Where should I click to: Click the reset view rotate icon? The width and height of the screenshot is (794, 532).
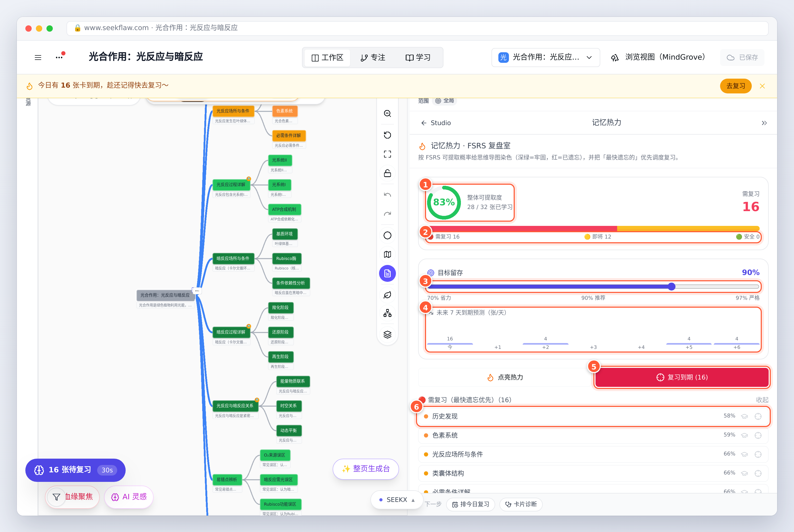(x=387, y=135)
